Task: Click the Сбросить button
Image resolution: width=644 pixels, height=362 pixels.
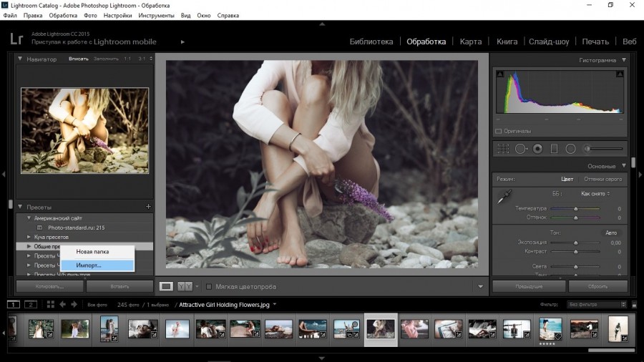Action: pos(598,286)
